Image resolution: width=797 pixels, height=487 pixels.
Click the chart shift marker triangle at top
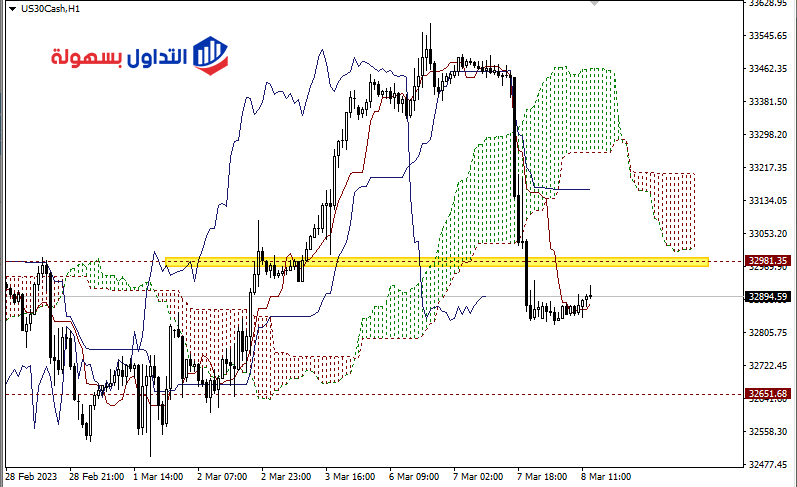(x=594, y=3)
